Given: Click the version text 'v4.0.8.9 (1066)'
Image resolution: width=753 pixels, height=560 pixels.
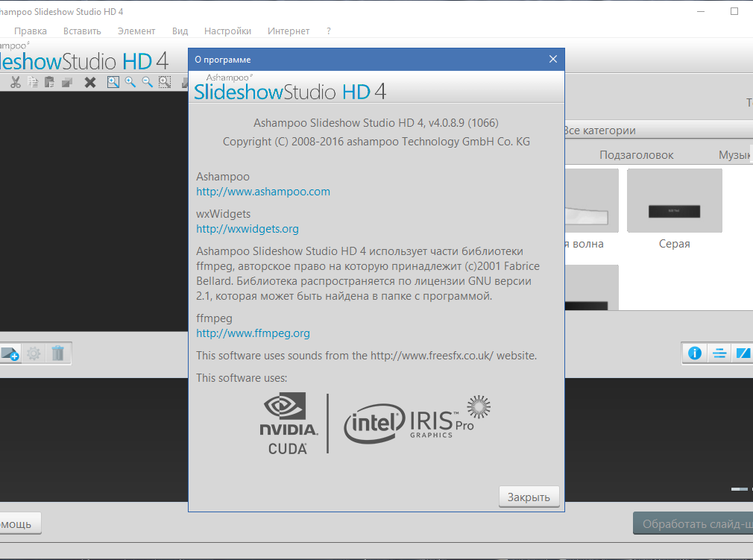Looking at the screenshot, I should 464,123.
